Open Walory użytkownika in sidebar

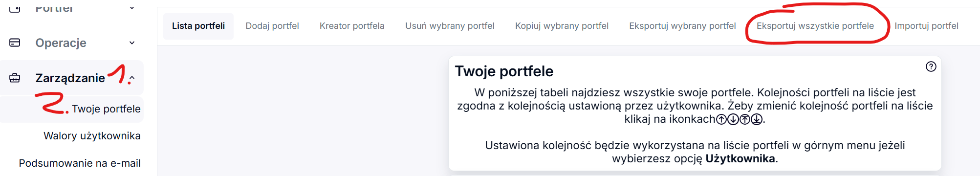(x=92, y=136)
